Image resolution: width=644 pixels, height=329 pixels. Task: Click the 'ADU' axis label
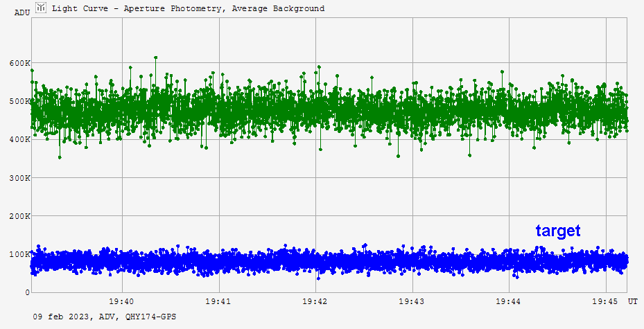[x=22, y=12]
